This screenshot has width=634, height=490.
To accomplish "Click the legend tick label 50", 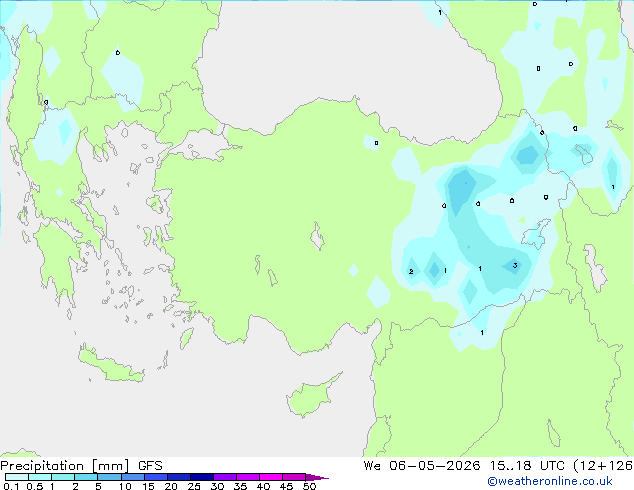I will tap(309, 486).
